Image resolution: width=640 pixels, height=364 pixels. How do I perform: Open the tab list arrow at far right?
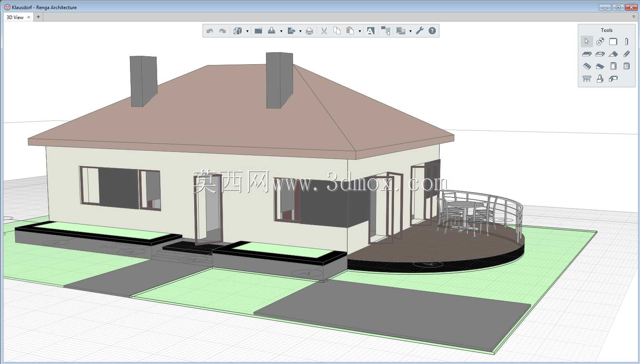coord(634,17)
